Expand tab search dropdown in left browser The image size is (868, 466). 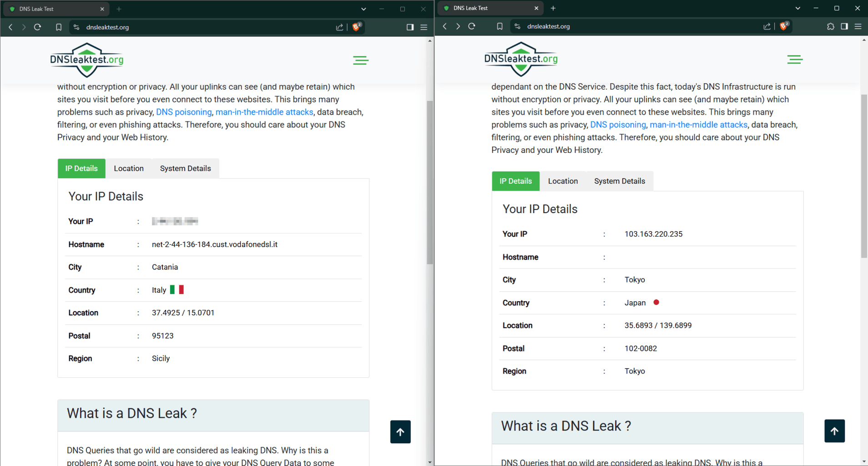coord(363,9)
